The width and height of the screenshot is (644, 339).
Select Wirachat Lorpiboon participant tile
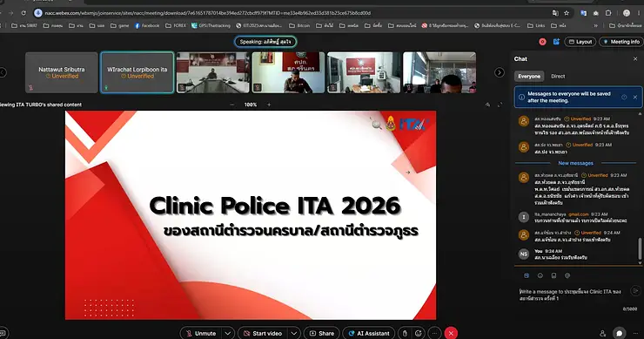pyautogui.click(x=138, y=72)
